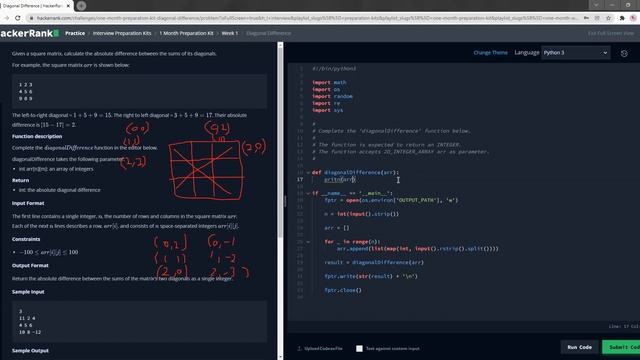Click the HackerRank logo

click(x=29, y=33)
